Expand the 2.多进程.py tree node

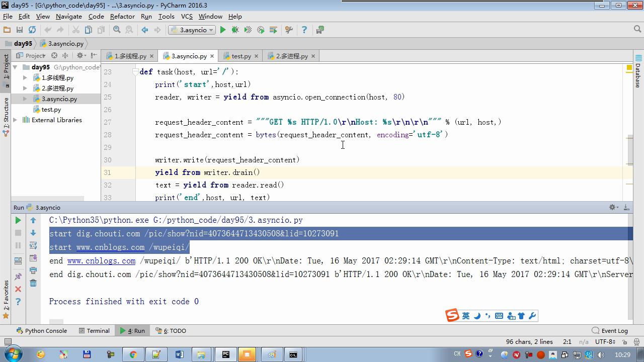point(25,88)
